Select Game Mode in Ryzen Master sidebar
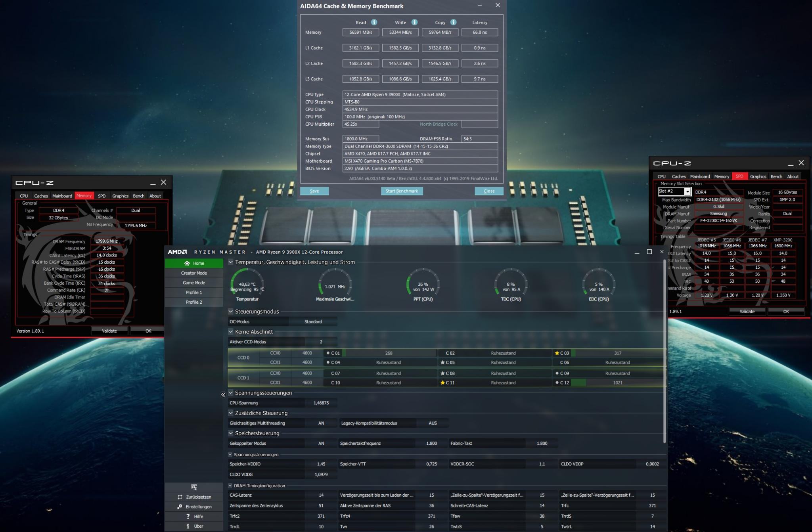The height and width of the screenshot is (532, 812). (x=194, y=283)
